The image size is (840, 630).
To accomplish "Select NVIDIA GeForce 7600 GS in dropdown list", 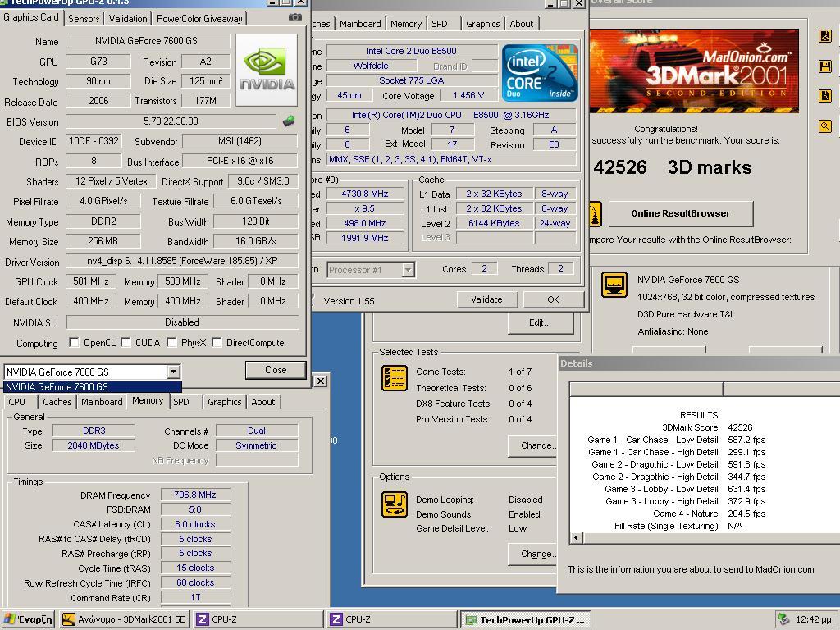I will 93,387.
